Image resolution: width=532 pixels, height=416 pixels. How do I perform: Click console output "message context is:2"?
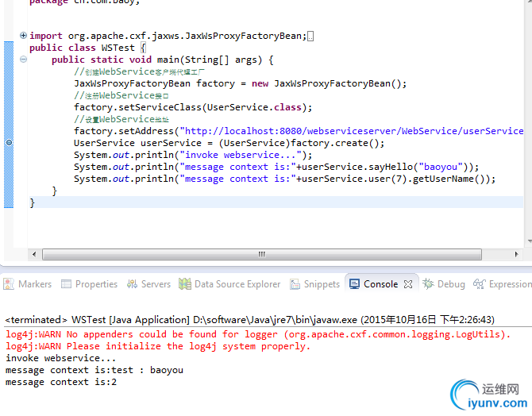(x=61, y=382)
